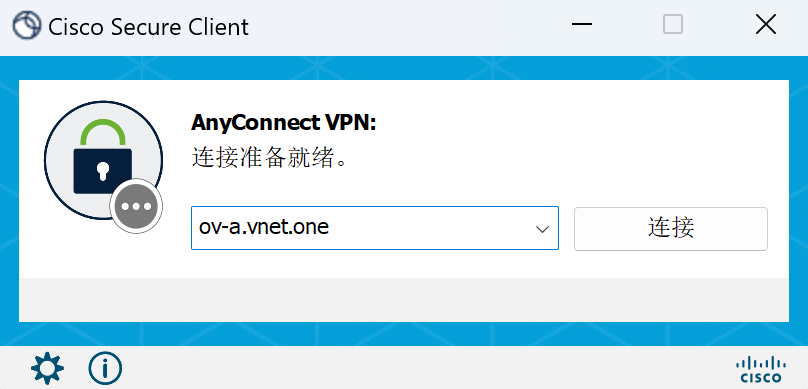Click the ov-a.vnet.one server address field
Image resolution: width=808 pixels, height=389 pixels.
pos(375,228)
